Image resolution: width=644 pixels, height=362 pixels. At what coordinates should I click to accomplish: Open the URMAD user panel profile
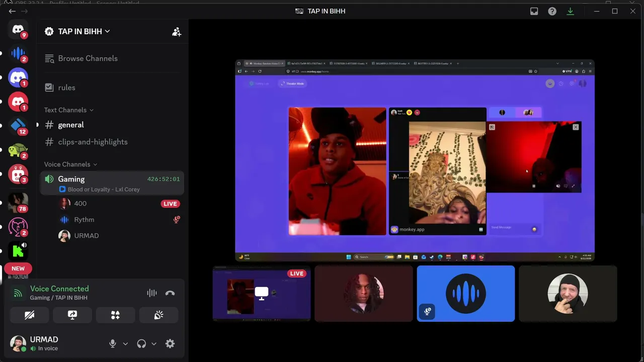point(55,343)
